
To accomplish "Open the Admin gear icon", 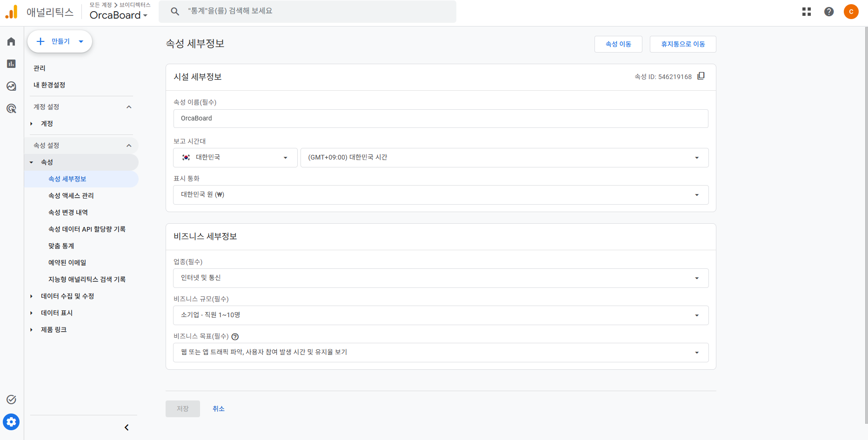I will pyautogui.click(x=11, y=422).
